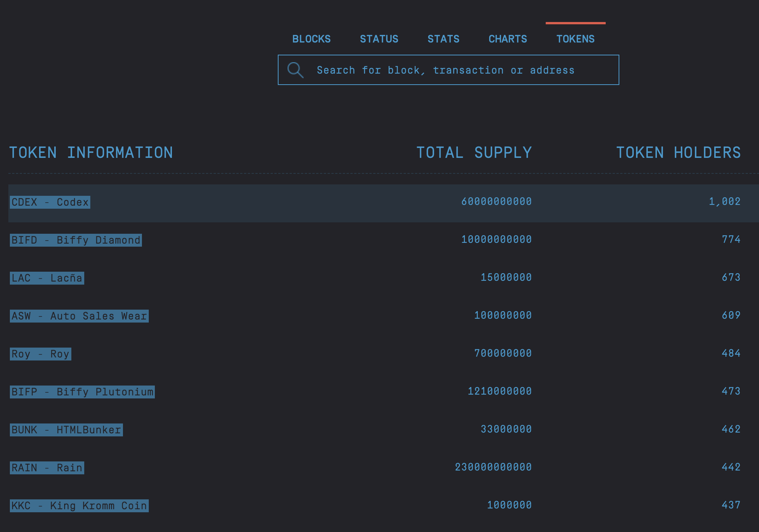Click the TOKEN HOLDERS column header
This screenshot has height=532, width=759.
click(x=678, y=153)
